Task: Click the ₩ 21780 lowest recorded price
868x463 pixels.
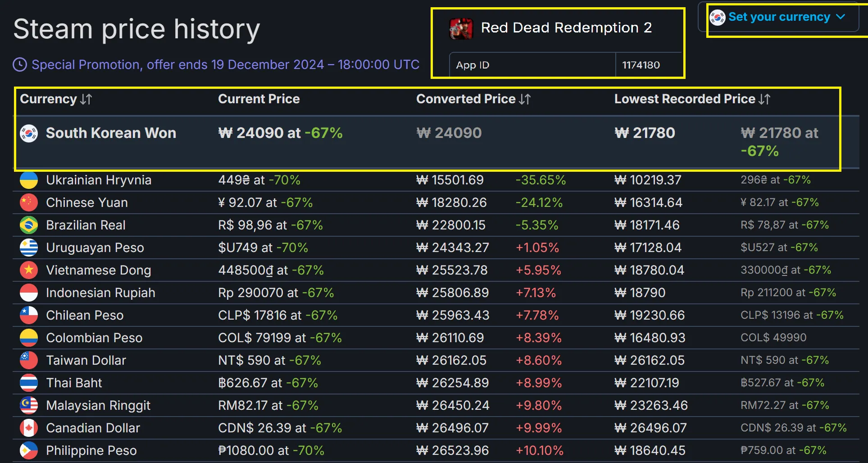Action: (x=645, y=133)
